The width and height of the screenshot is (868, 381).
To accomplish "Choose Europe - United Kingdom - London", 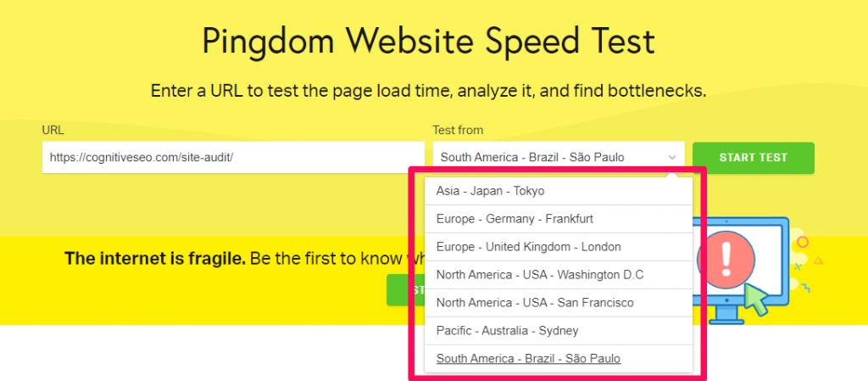I will (x=559, y=247).
